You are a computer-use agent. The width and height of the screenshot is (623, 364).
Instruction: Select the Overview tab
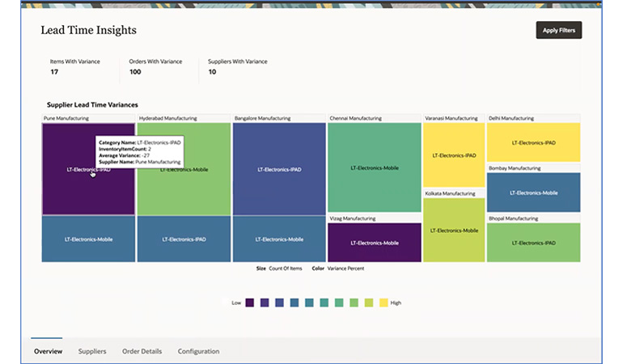(x=48, y=351)
